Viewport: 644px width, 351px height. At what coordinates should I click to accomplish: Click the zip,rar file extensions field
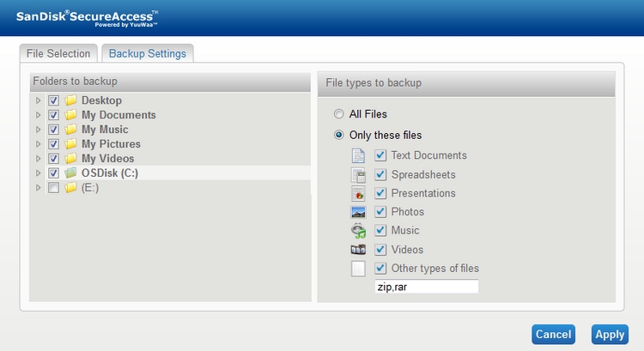(x=426, y=287)
